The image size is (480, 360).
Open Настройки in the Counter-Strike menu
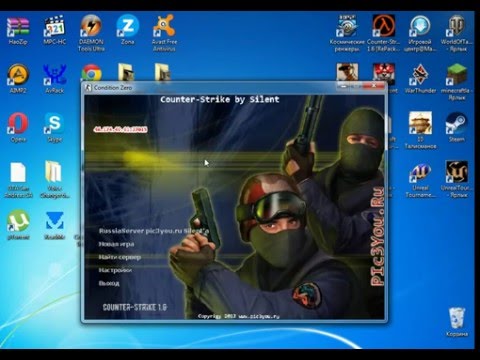point(115,270)
